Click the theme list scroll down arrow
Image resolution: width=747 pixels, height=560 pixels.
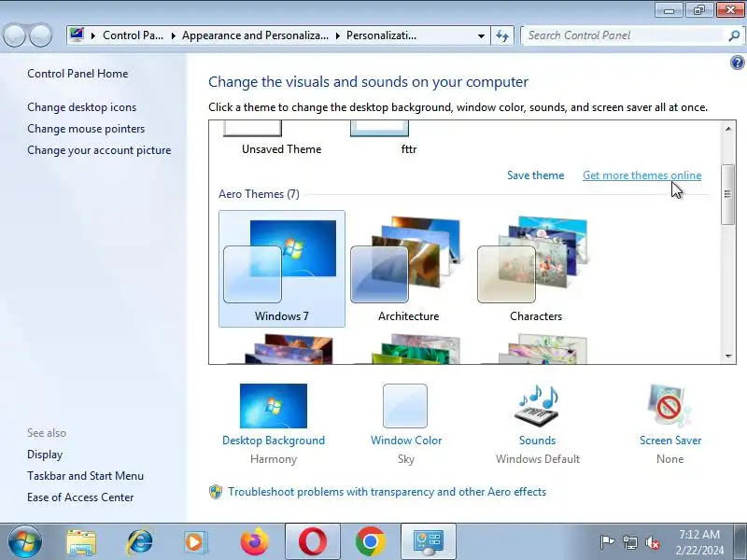[x=728, y=356]
